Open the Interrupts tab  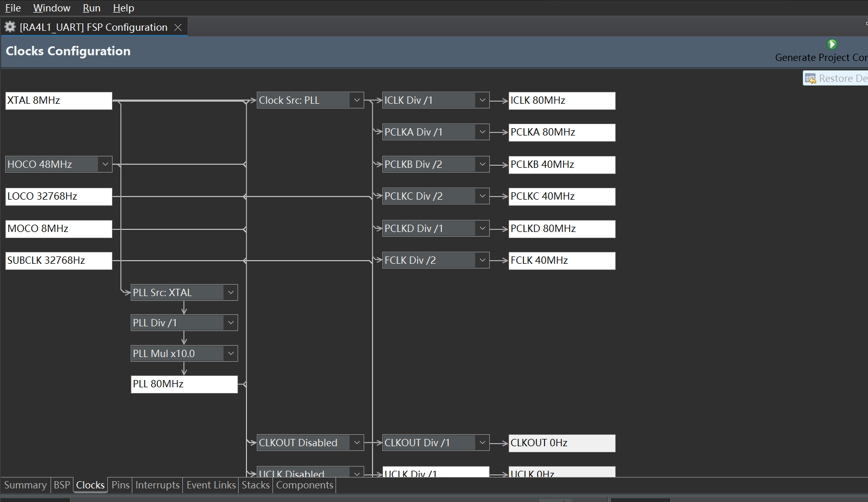[x=157, y=485]
